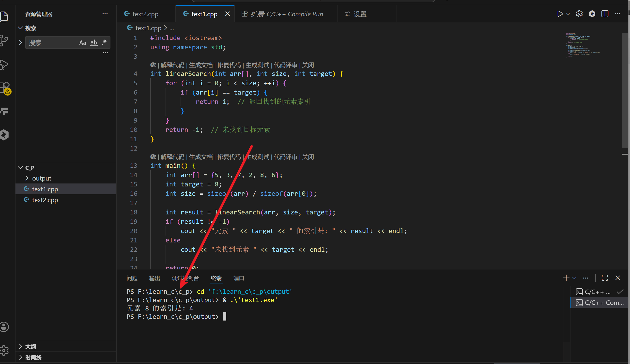630x364 pixels.
Task: Toggle Match Case in search box
Action: [x=82, y=43]
